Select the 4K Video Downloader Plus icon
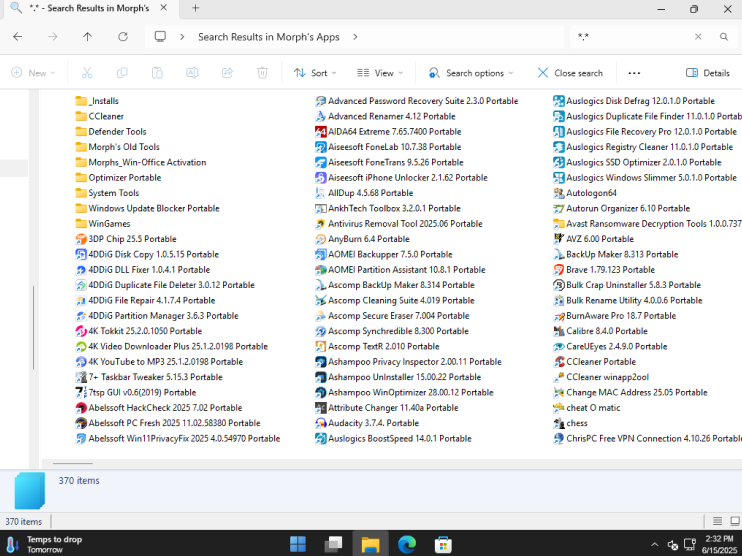The height and width of the screenshot is (556, 742). pos(81,346)
